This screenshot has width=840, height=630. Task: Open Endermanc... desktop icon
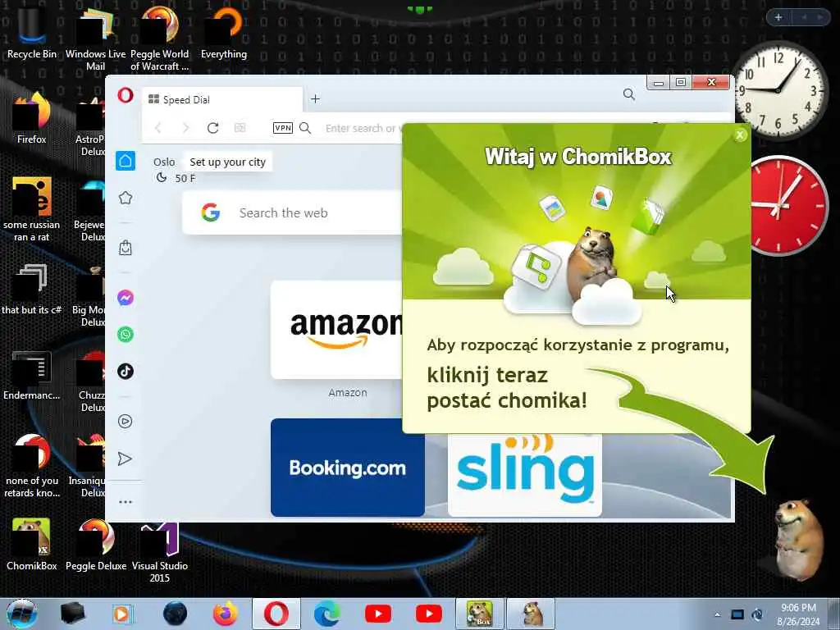click(32, 375)
